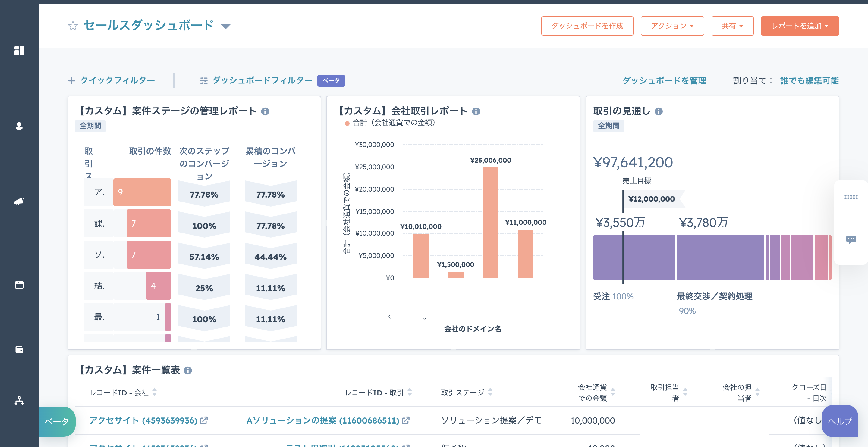Show info for 案件一覧表 report
The image size is (868, 447).
[188, 370]
